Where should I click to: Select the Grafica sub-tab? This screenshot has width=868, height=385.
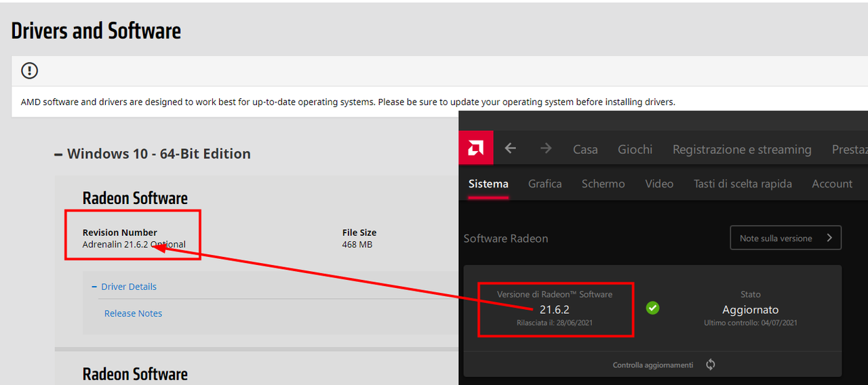tap(545, 184)
